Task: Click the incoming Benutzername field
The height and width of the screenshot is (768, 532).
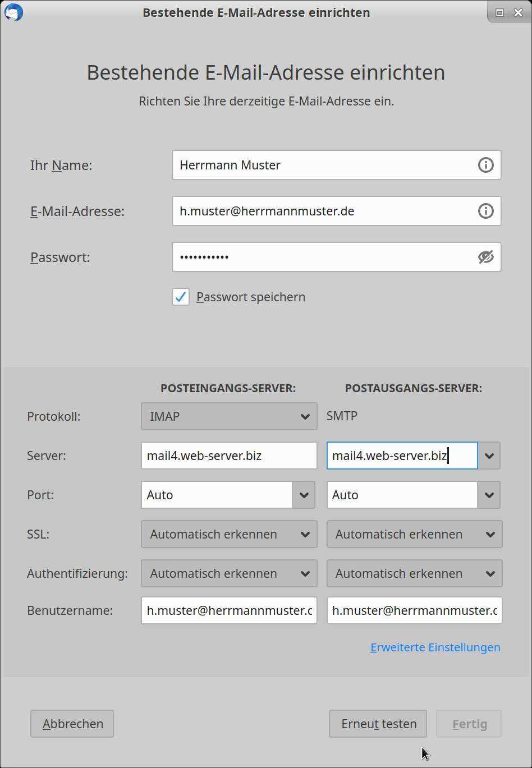Action: point(229,610)
